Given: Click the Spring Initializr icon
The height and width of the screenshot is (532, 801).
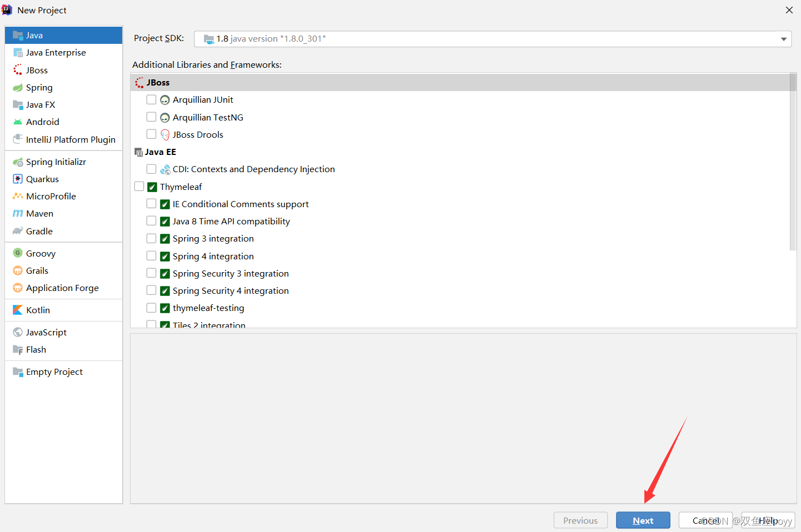Looking at the screenshot, I should click(x=18, y=162).
